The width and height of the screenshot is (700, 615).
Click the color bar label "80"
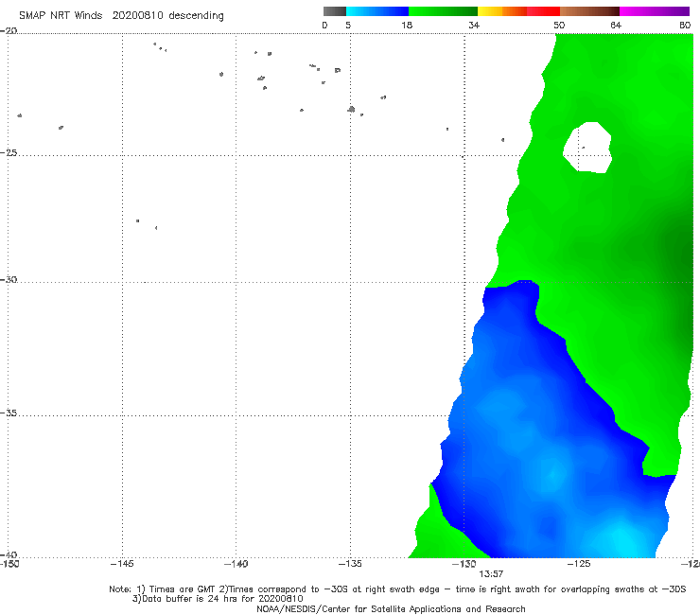click(x=685, y=25)
